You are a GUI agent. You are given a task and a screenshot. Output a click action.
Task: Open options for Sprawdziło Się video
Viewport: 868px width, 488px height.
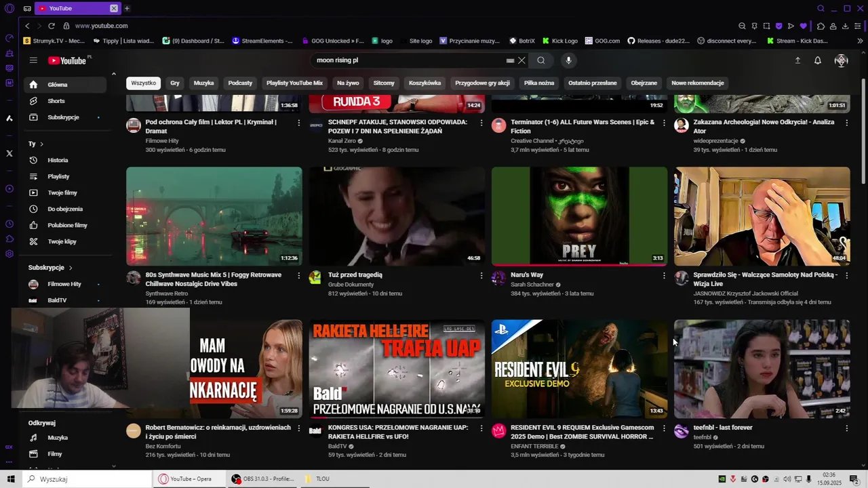tap(846, 275)
